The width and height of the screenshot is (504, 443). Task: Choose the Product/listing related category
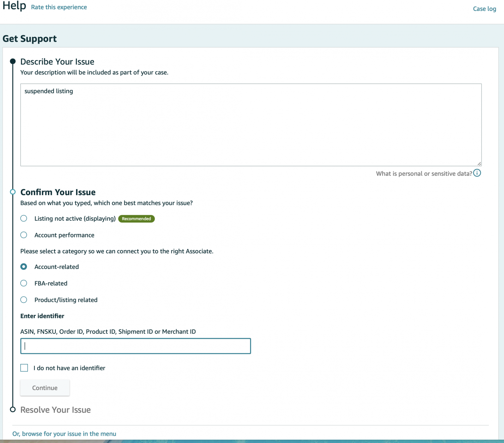24,299
